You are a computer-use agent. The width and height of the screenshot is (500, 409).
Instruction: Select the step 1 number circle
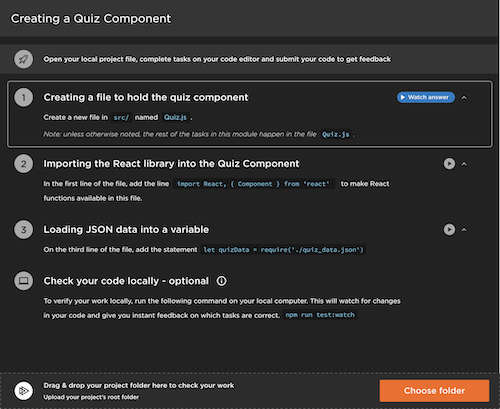[x=23, y=97]
